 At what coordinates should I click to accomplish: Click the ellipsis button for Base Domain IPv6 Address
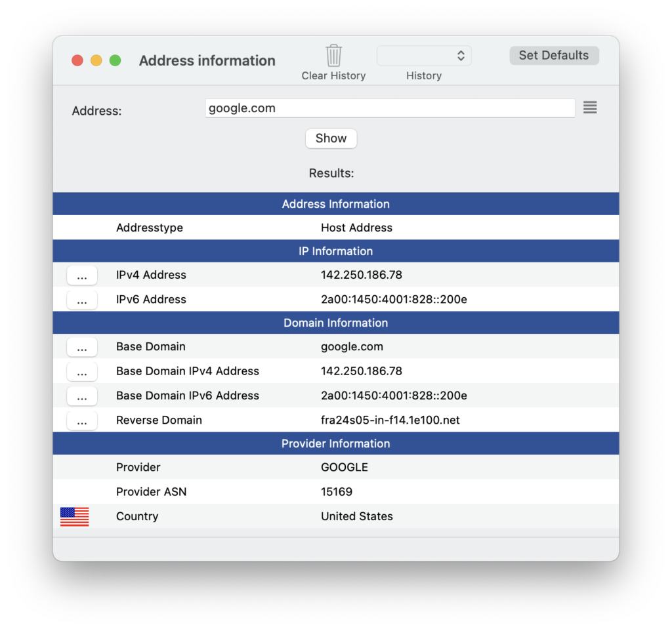82,396
